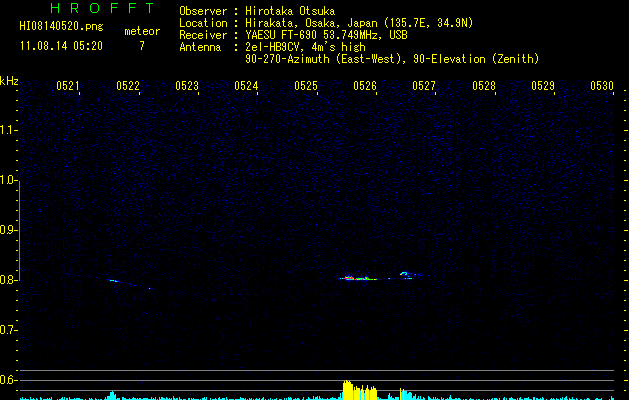This screenshot has width=629, height=400.
Task: Click the 0524 time marker
Action: click(246, 86)
